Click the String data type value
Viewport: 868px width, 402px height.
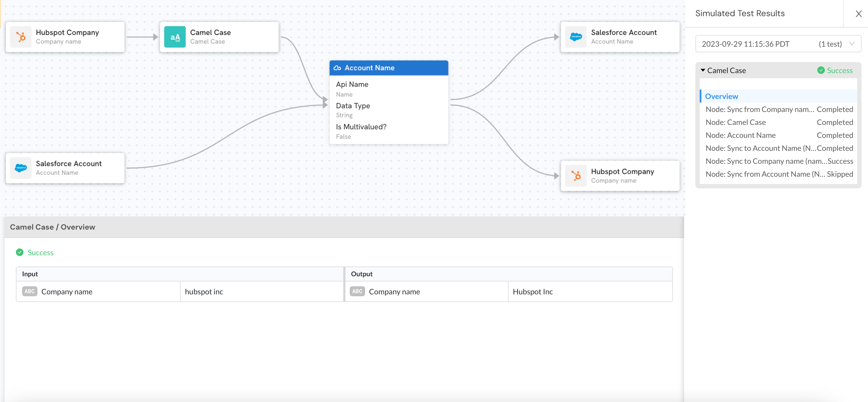click(x=344, y=115)
